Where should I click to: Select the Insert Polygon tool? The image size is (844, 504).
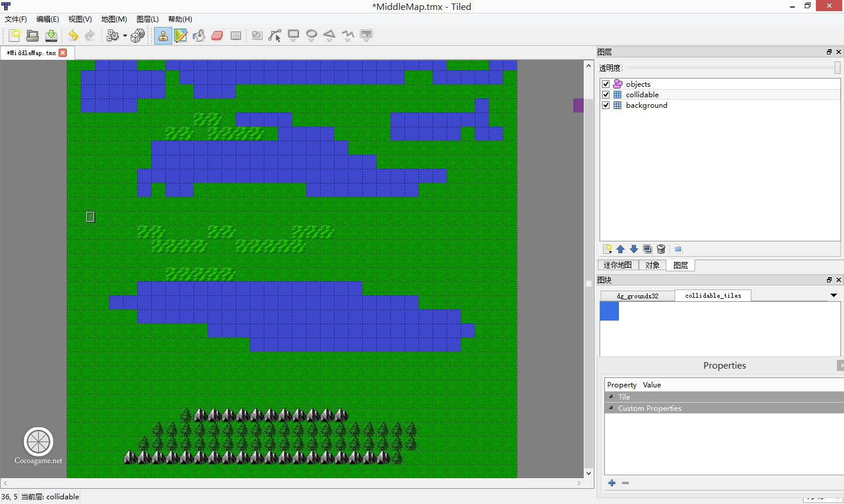coord(329,36)
